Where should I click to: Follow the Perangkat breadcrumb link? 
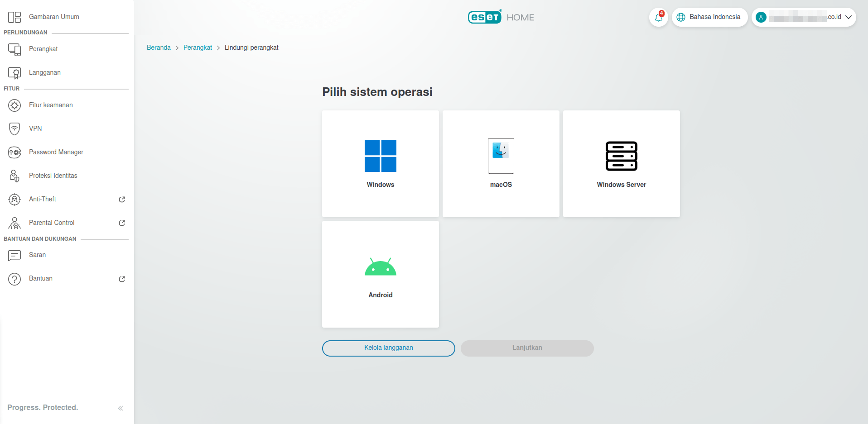(x=198, y=48)
